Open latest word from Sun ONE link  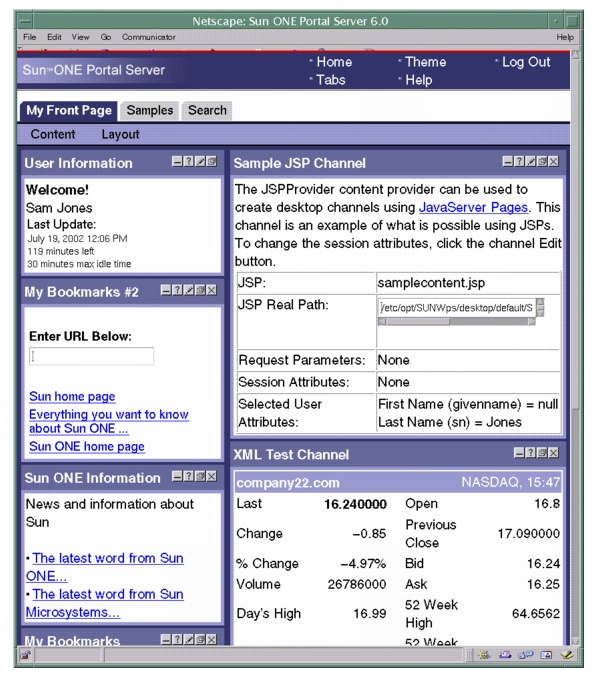coord(104,567)
